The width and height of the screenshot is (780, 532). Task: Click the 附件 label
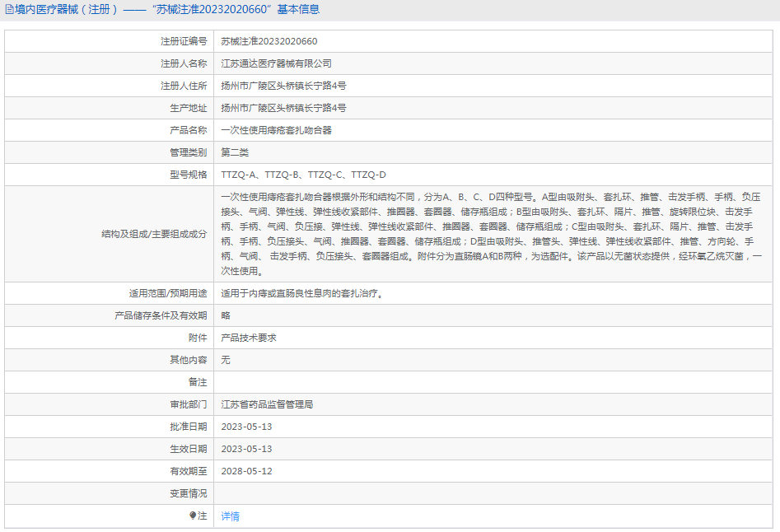198,338
